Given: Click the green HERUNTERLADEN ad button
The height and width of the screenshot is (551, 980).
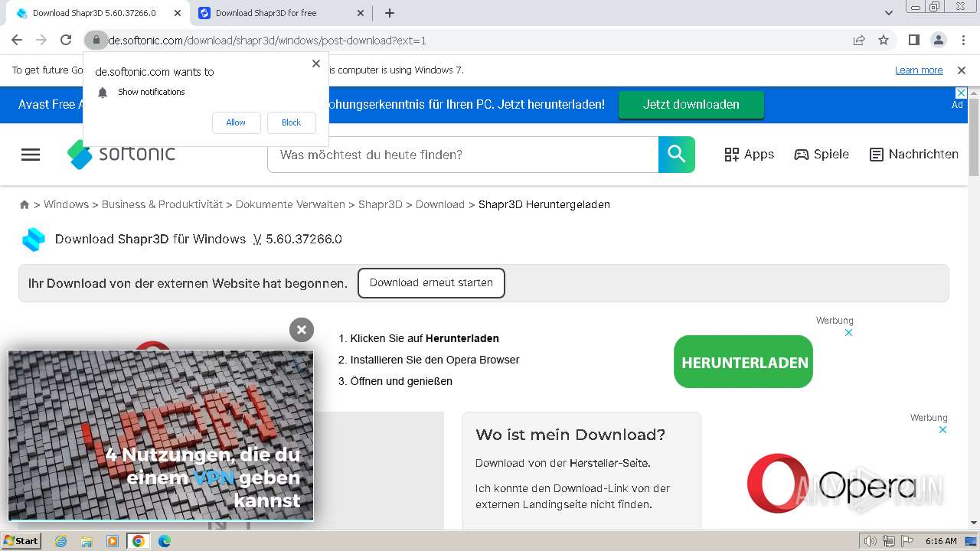Looking at the screenshot, I should pyautogui.click(x=743, y=362).
